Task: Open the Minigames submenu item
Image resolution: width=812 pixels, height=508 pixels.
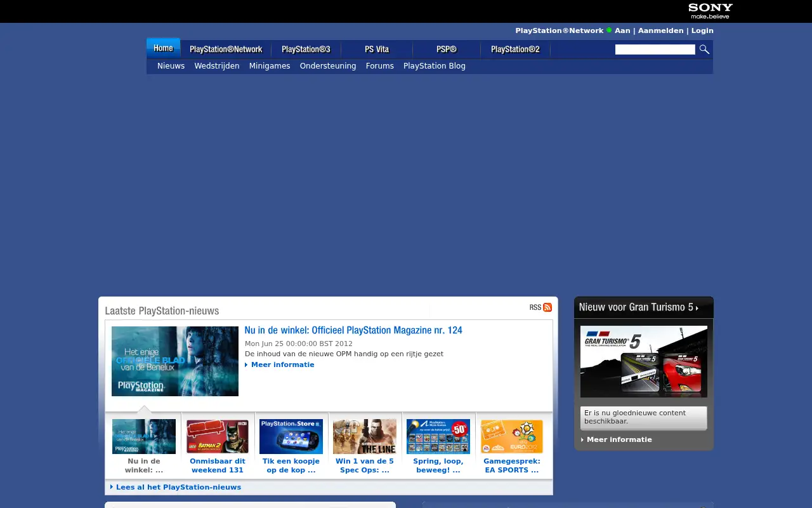Action: pyautogui.click(x=270, y=66)
